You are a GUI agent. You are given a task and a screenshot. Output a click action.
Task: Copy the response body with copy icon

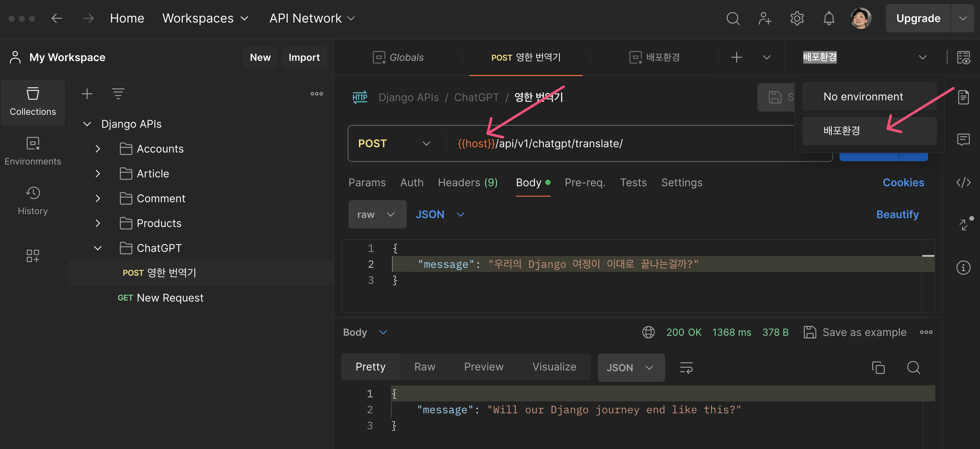click(x=878, y=367)
